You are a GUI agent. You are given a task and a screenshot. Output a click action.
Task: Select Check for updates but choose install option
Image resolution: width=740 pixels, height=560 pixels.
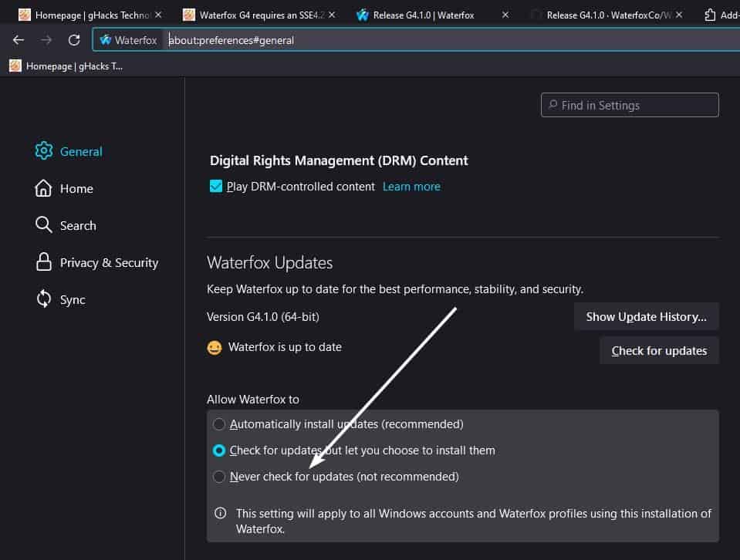coord(218,450)
